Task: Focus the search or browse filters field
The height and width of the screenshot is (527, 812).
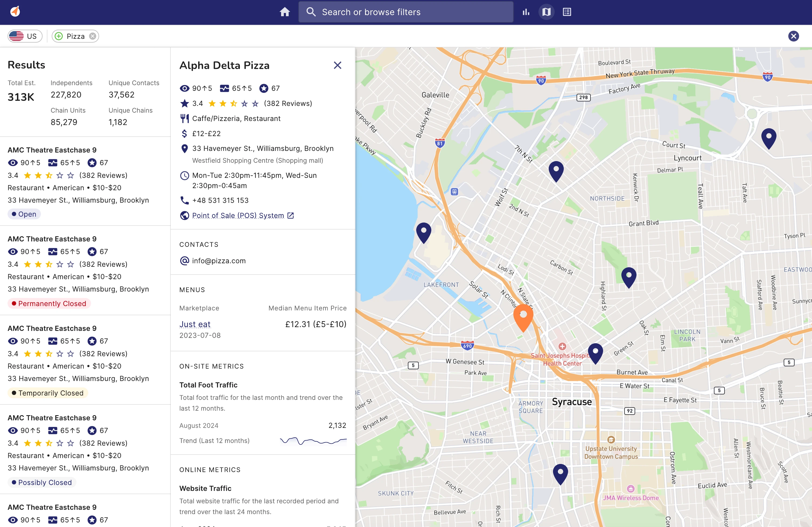Action: click(406, 12)
